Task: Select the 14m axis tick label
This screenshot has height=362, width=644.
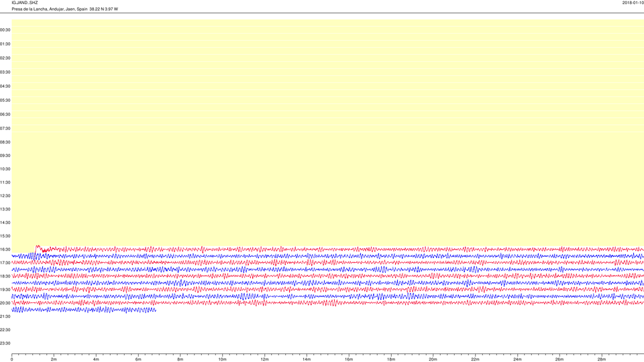Action: 307,359
